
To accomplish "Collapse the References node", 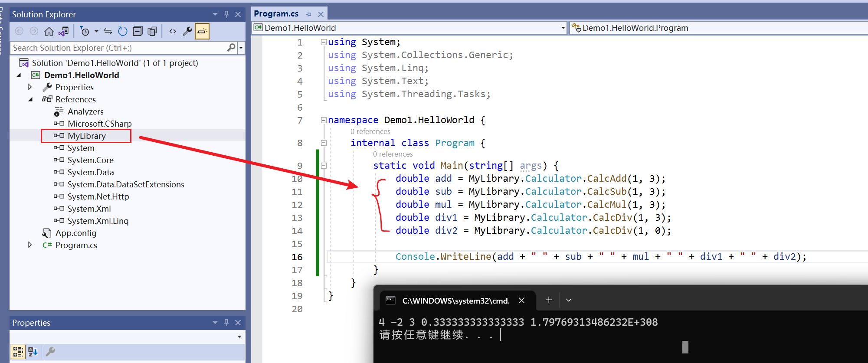I will coord(30,99).
